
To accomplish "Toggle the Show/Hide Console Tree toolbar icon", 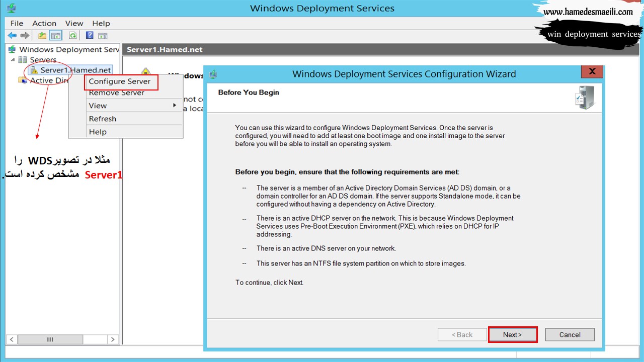I will [x=55, y=36].
